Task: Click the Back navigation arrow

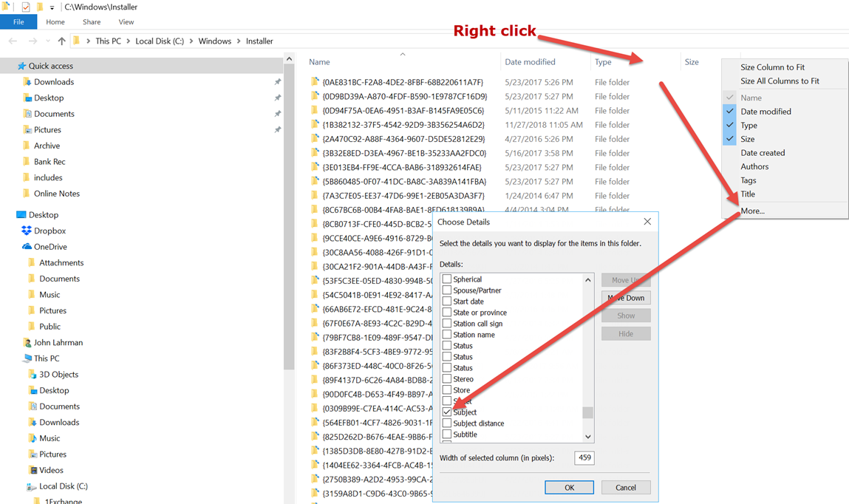Action: (x=13, y=41)
